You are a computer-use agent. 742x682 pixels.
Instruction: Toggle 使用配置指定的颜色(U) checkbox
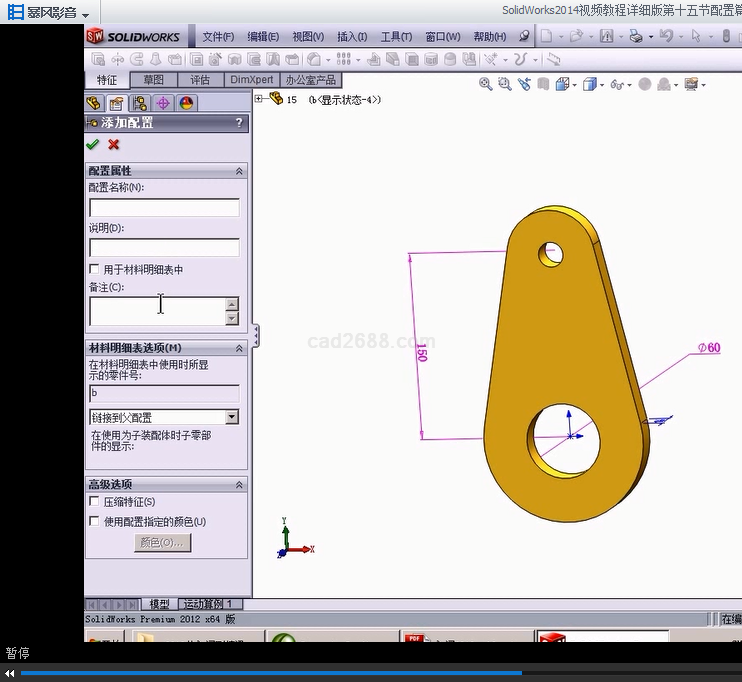point(95,522)
